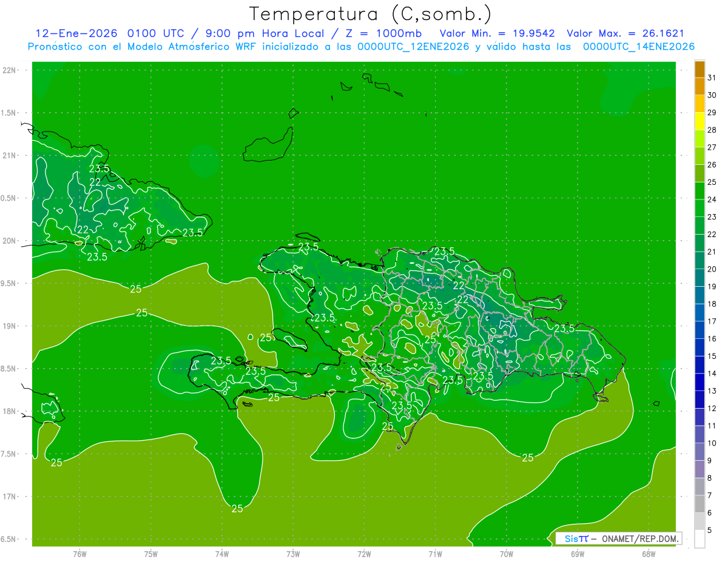Click the 75W longitude axis label

point(151,554)
